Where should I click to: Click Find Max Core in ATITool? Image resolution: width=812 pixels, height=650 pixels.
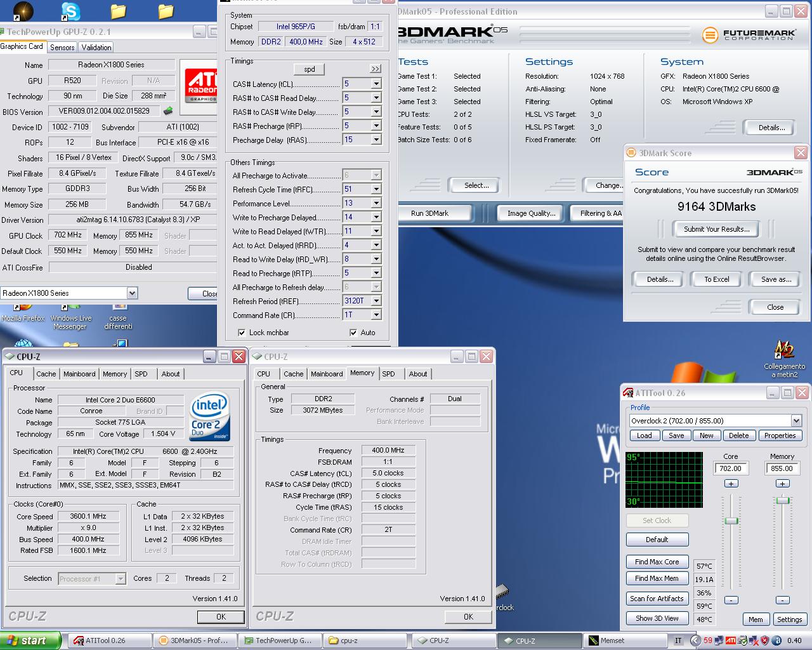(657, 562)
